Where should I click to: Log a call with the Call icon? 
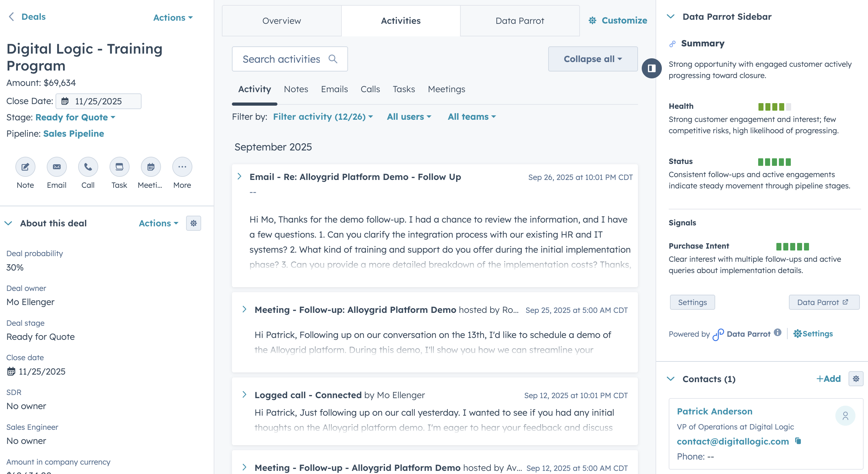pos(88,167)
